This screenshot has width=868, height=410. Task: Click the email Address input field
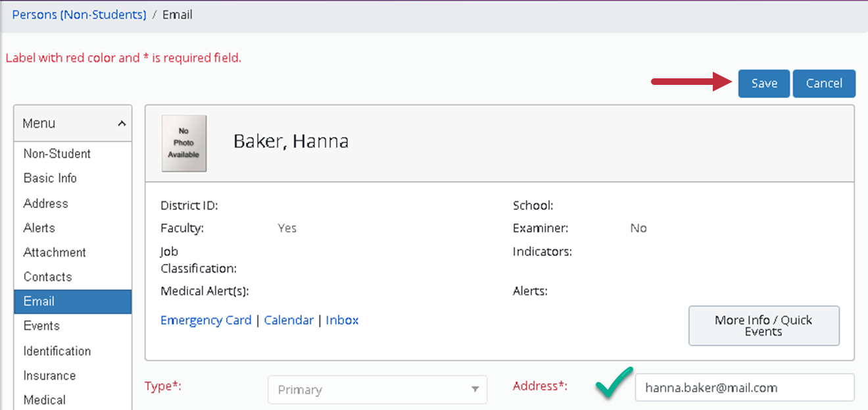click(743, 388)
